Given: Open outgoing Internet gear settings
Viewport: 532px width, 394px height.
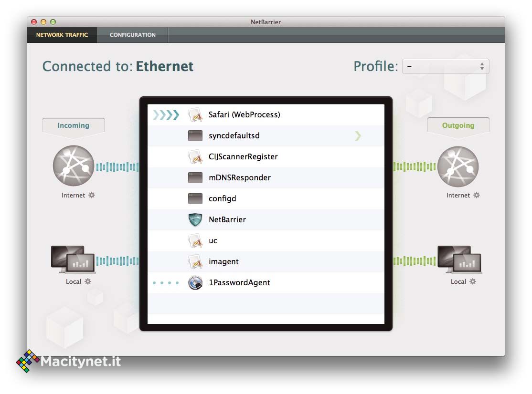Looking at the screenshot, I should (477, 195).
